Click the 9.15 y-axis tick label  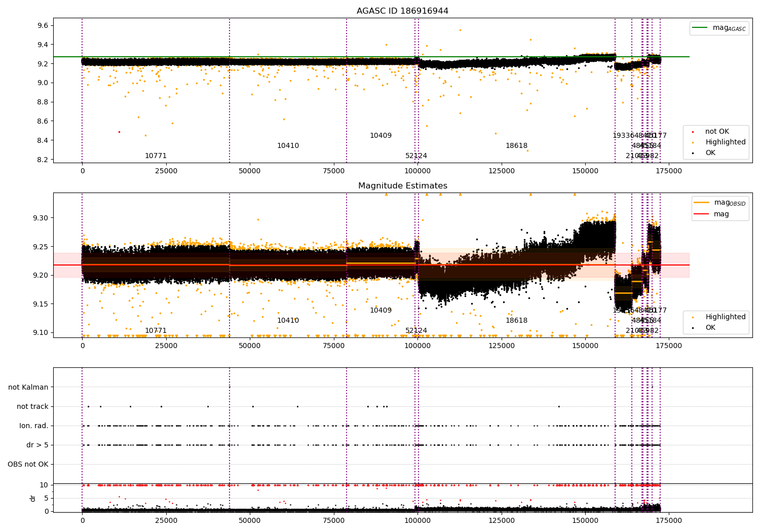(x=41, y=304)
